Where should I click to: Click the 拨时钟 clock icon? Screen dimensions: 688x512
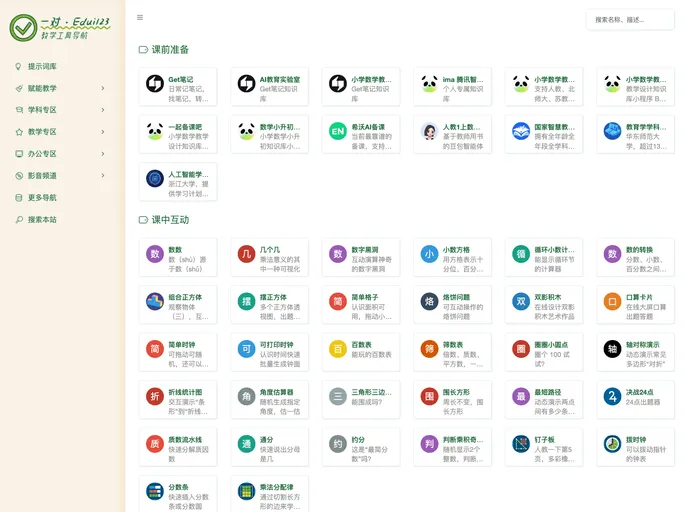click(x=613, y=444)
